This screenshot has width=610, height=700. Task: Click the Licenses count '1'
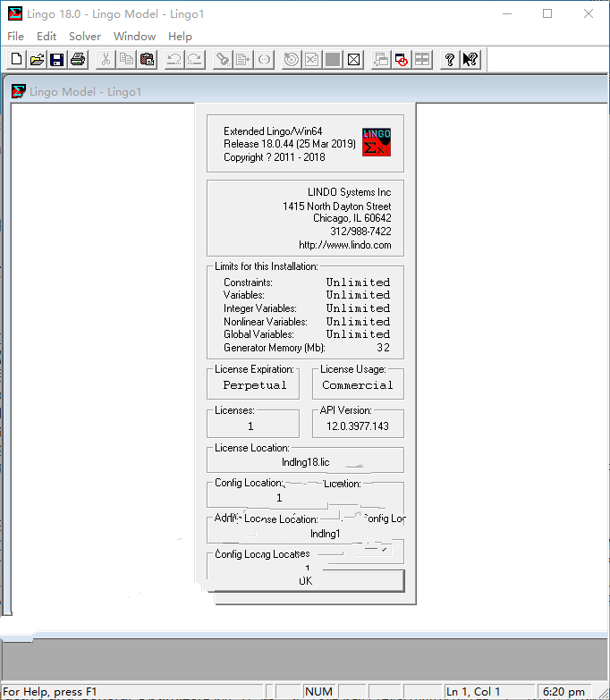coord(250,426)
